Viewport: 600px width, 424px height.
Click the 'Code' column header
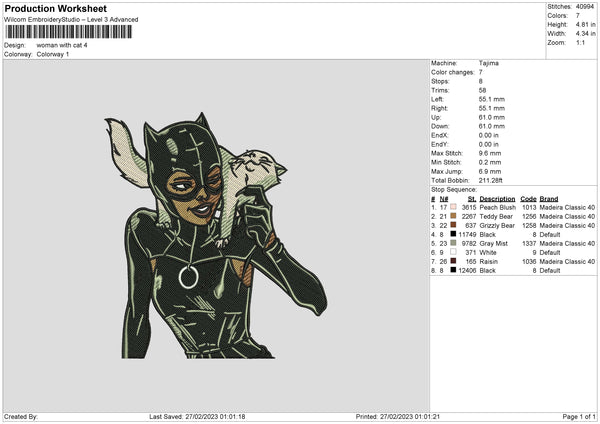(528, 199)
